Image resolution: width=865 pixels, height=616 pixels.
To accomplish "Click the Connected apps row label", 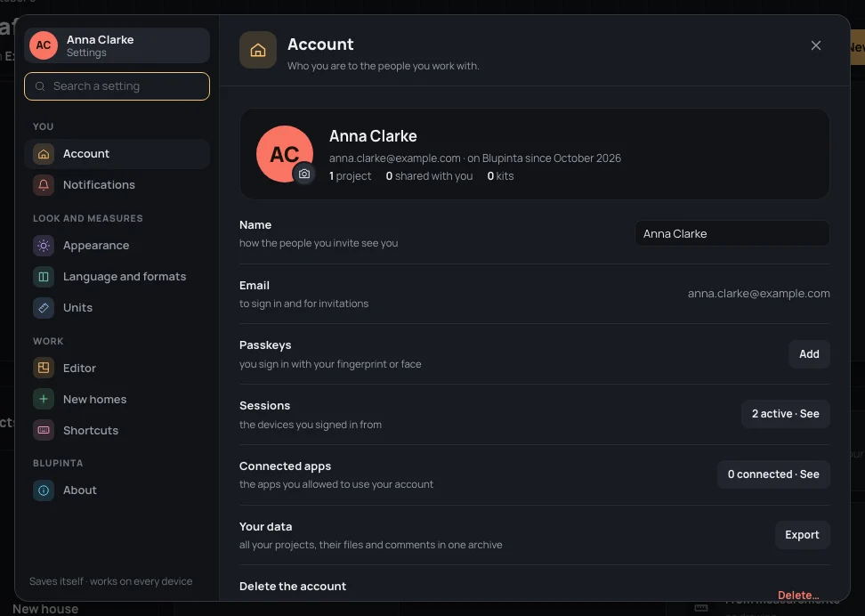I will [x=285, y=466].
